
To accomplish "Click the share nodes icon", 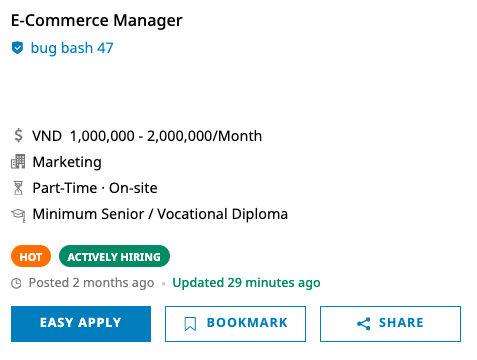I will [364, 324].
